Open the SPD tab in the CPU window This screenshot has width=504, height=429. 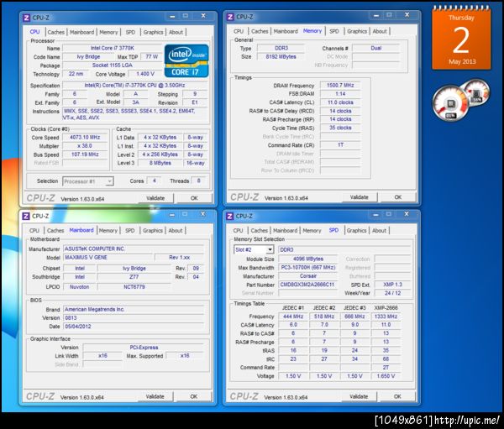[x=130, y=32]
